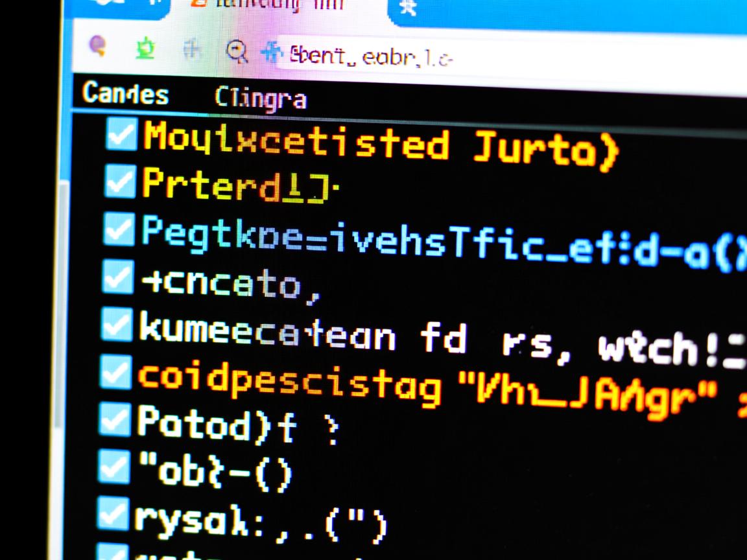Open the "Candes" panel tab

click(126, 95)
